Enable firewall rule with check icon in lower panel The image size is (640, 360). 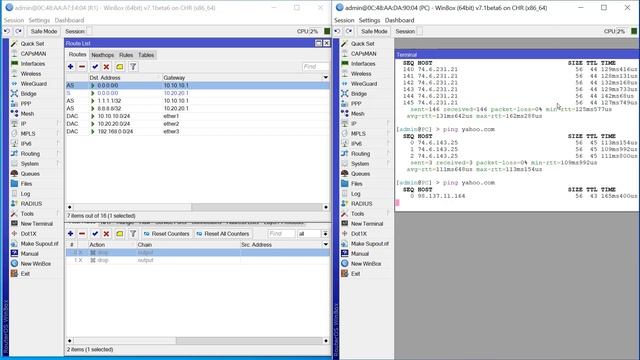95,233
